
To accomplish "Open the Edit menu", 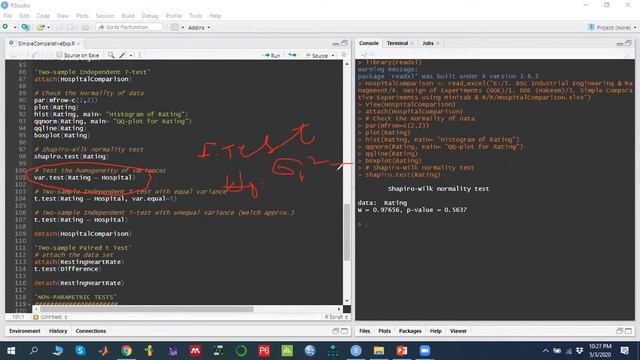I will (24, 16).
